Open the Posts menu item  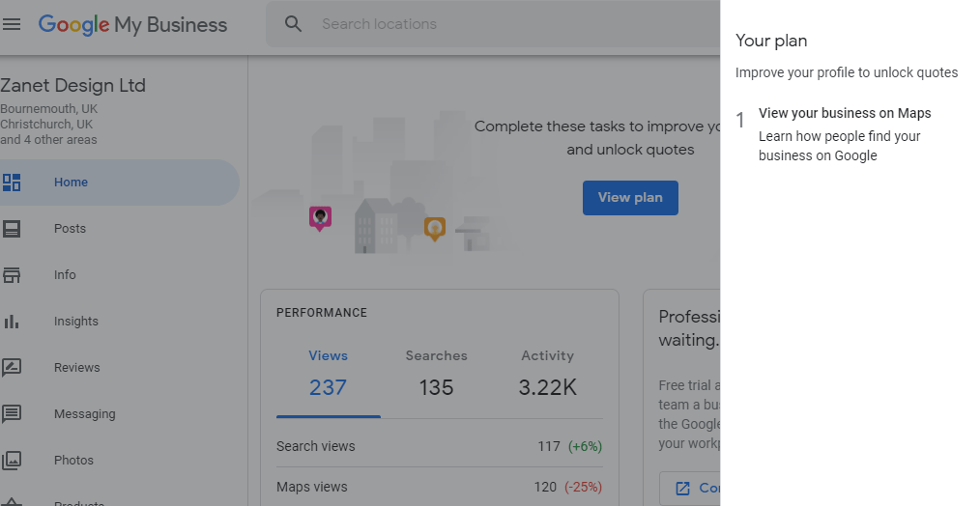point(70,229)
